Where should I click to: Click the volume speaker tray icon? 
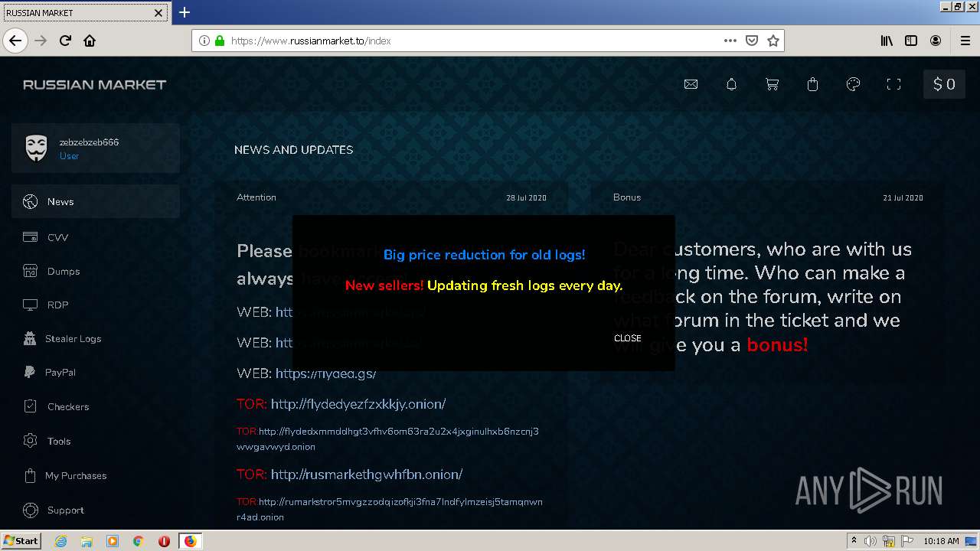(871, 541)
